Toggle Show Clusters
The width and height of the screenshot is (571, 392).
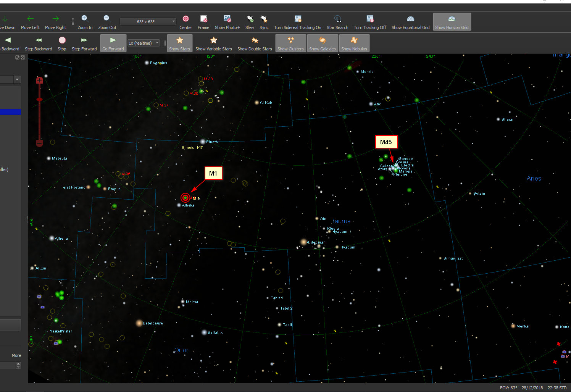[290, 43]
